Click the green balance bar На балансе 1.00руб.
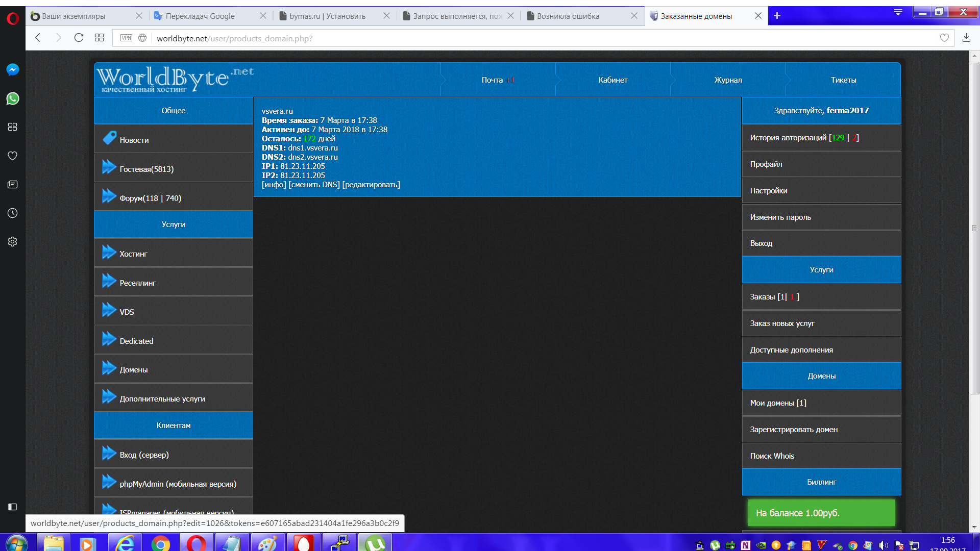This screenshot has height=551, width=980. [x=821, y=513]
